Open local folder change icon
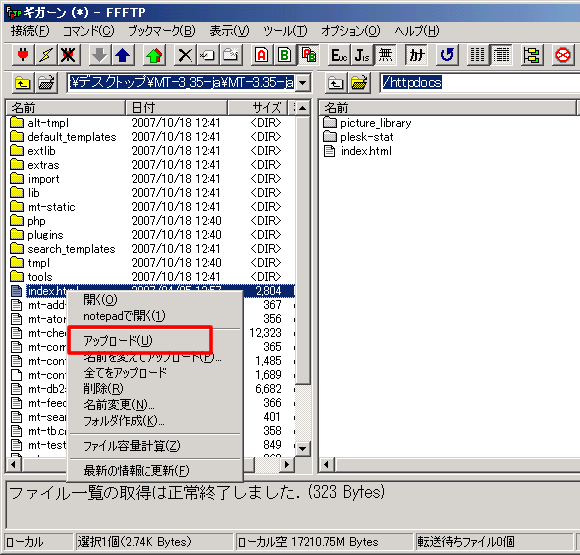The width and height of the screenshot is (580, 555). (x=46, y=83)
